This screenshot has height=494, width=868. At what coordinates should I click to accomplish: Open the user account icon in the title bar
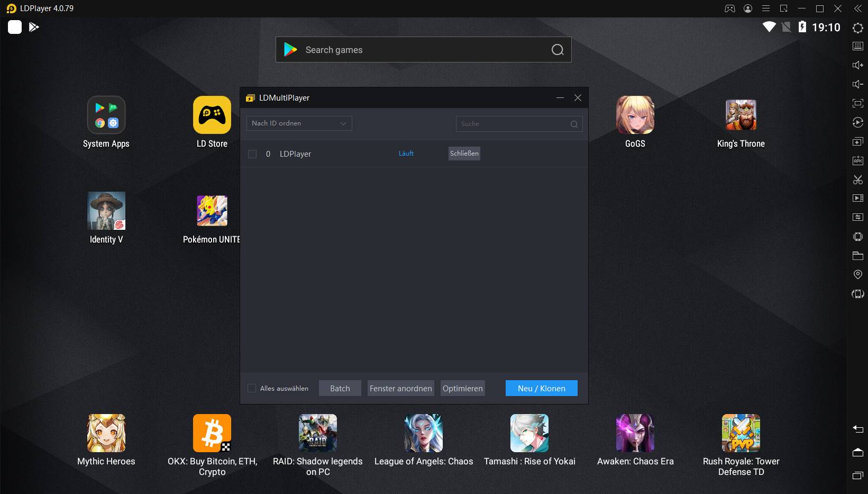pos(748,8)
